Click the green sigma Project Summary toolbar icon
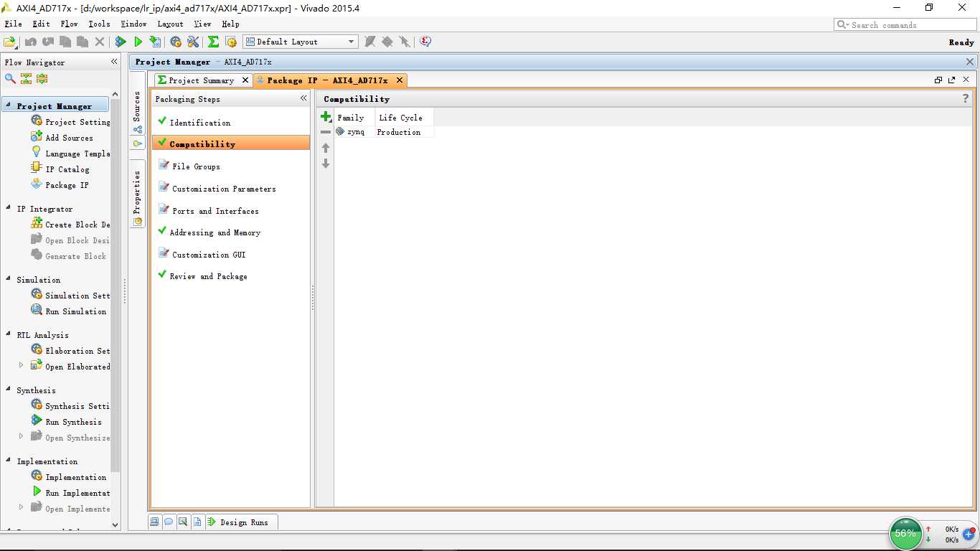Image resolution: width=980 pixels, height=551 pixels. click(x=213, y=42)
